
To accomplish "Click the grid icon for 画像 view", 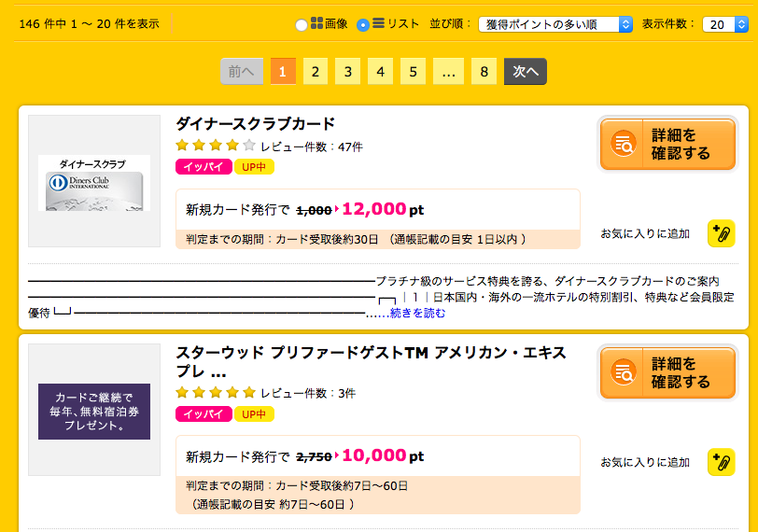I will click(316, 22).
